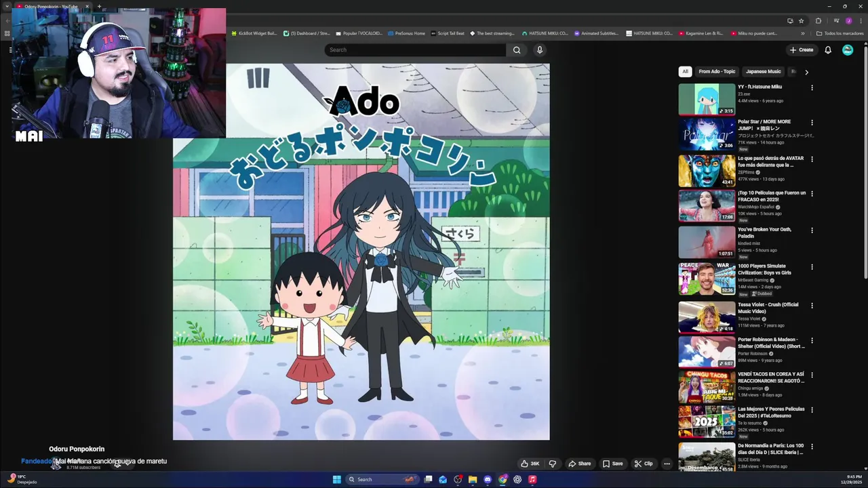Open options menu for Polar Star video

coord(812,123)
